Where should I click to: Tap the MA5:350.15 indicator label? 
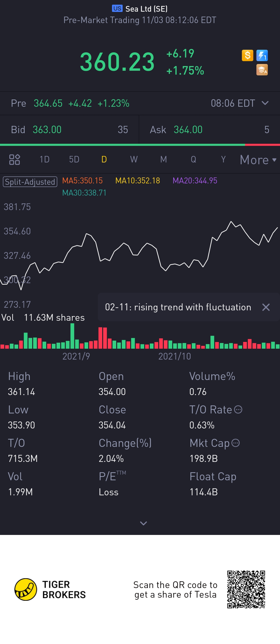coord(82,181)
